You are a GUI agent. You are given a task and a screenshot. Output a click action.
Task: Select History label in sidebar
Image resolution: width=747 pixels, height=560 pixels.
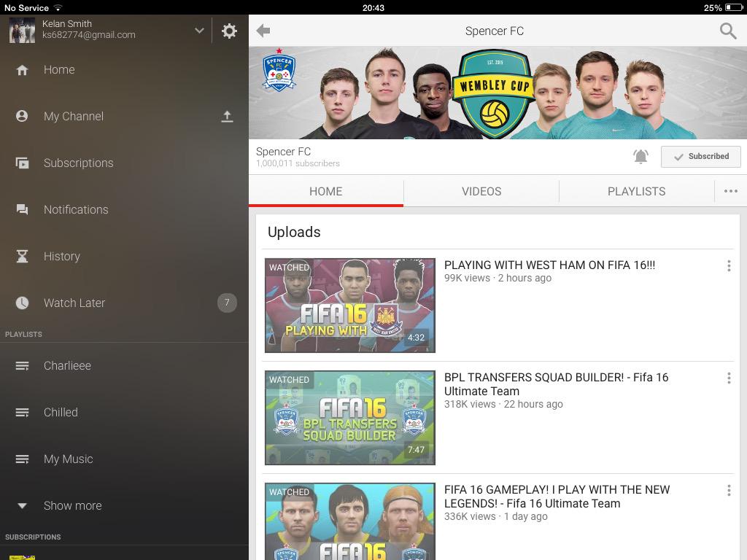point(62,256)
